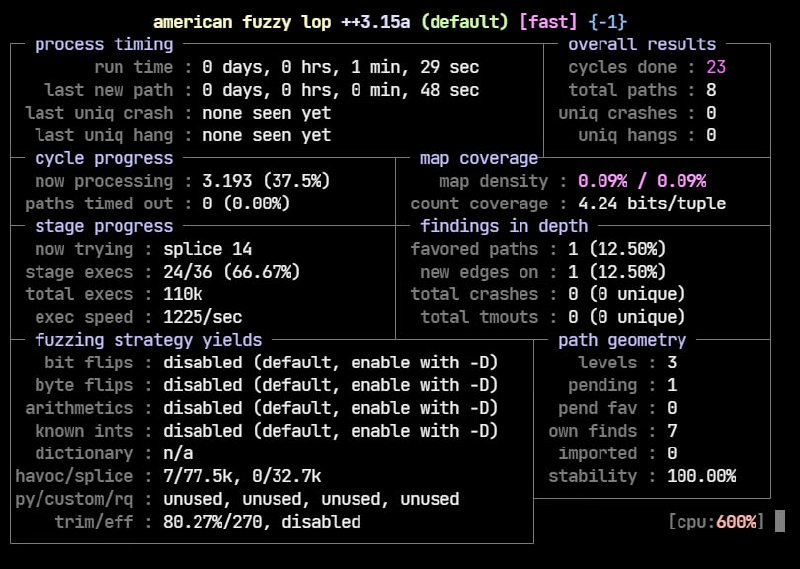
Task: Click the 'cycle progress' section header
Action: (104, 158)
